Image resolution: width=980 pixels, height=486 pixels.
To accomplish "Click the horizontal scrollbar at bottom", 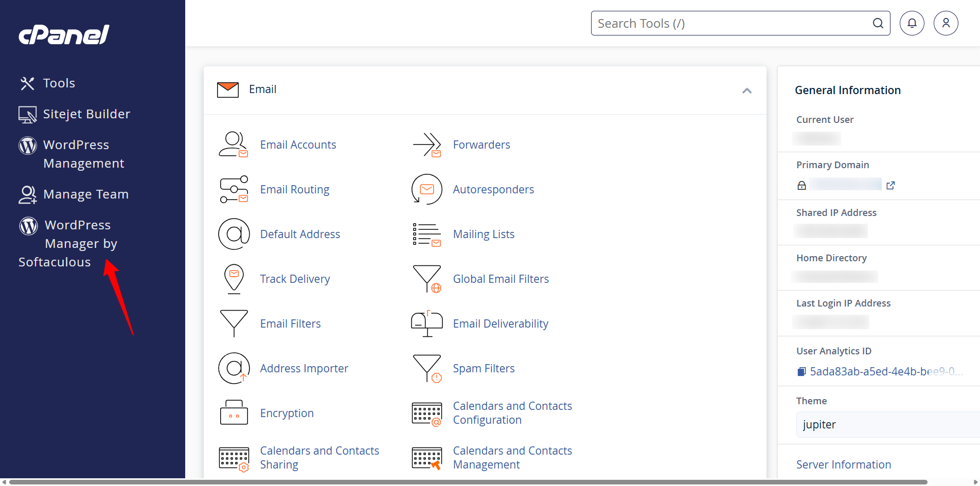I will (x=468, y=482).
